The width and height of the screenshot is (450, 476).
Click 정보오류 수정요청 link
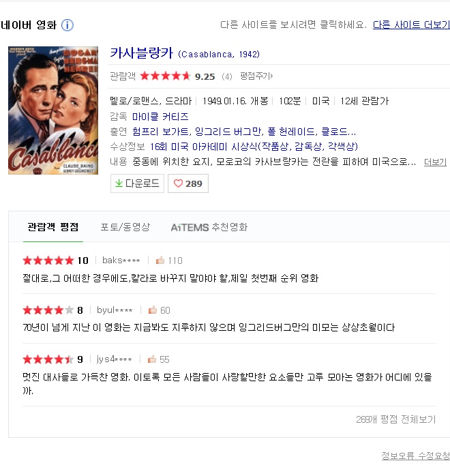[x=416, y=456]
